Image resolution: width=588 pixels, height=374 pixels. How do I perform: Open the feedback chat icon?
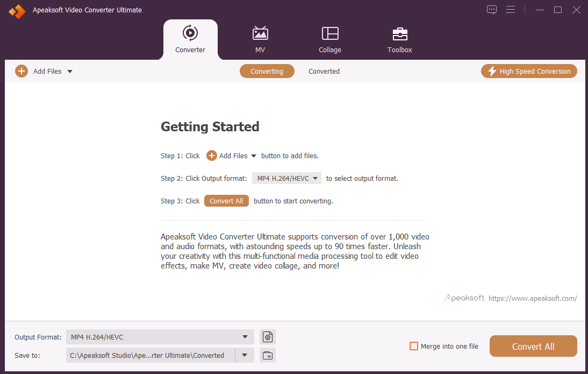tap(492, 10)
